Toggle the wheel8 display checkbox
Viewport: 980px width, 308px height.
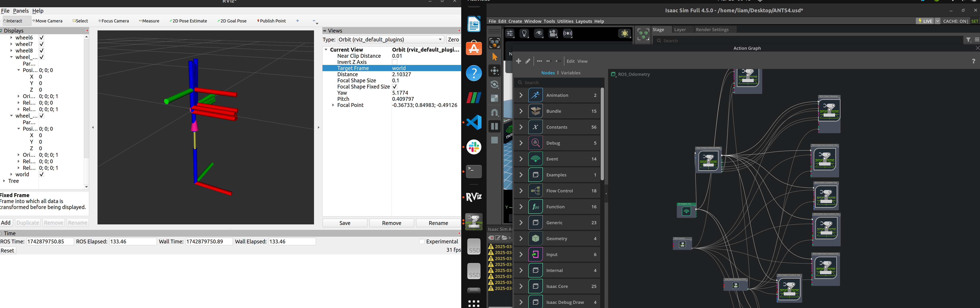click(x=41, y=51)
